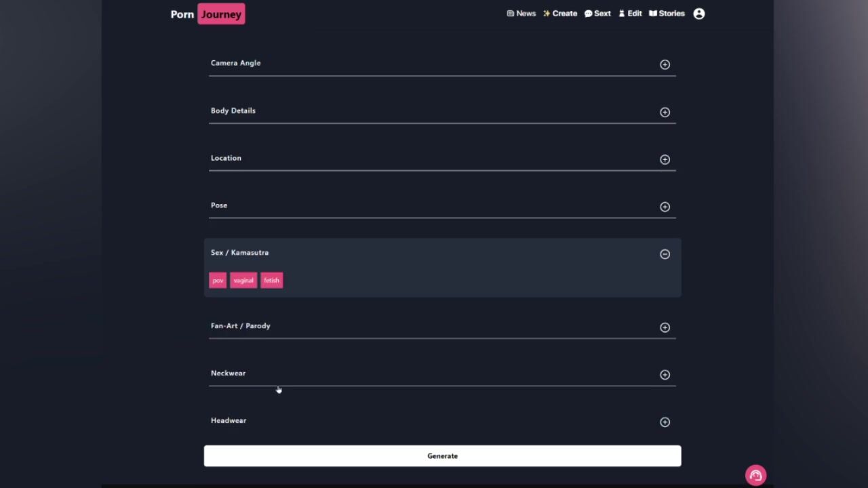This screenshot has height=488, width=868.
Task: Toggle the 'pov' tag
Action: coord(218,281)
